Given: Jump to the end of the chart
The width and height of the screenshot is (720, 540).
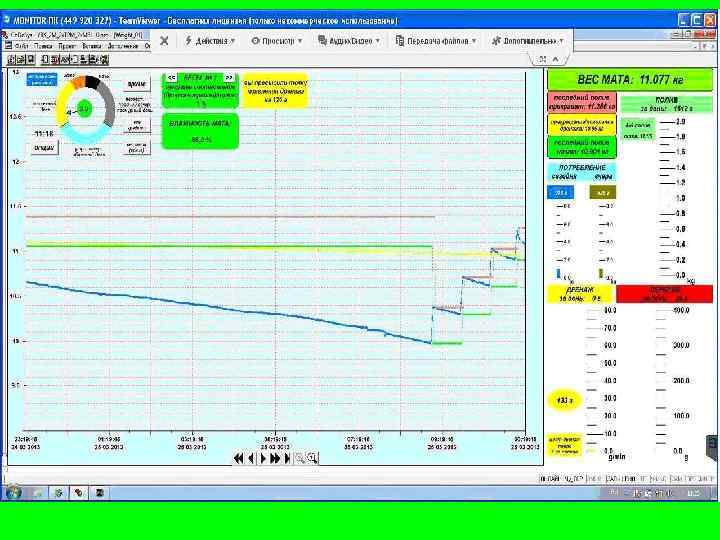Looking at the screenshot, I should pos(287,458).
